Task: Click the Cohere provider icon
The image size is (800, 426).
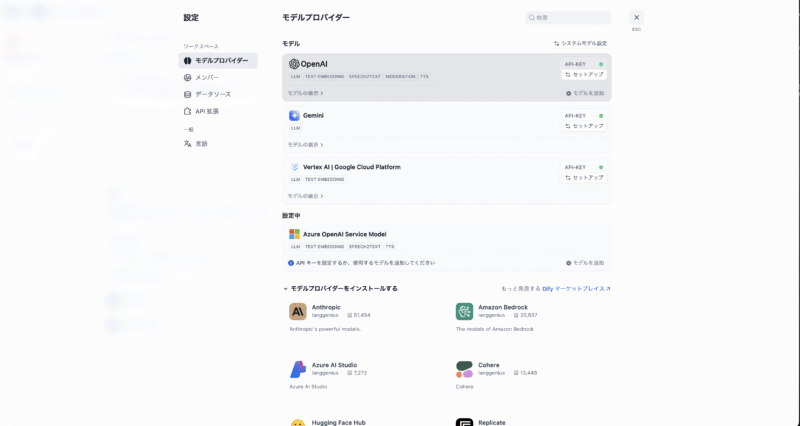Action: click(x=464, y=369)
